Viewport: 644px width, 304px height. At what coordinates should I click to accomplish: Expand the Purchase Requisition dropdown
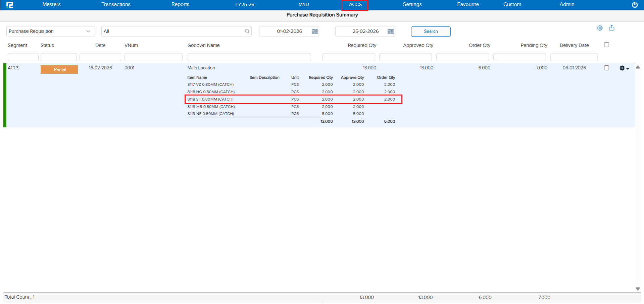[x=50, y=31]
